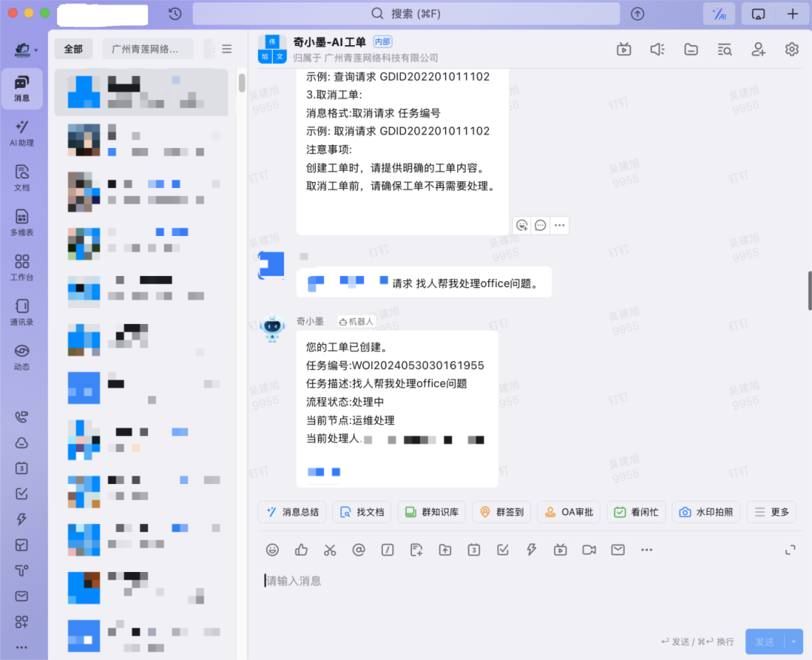Send a thumbs-up from input toolbar
This screenshot has width=812, height=660.
[x=301, y=549]
